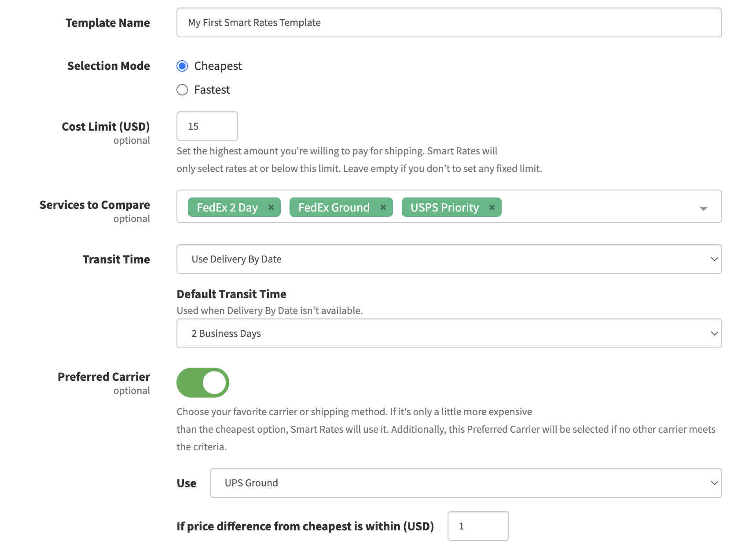The image size is (756, 555).
Task: Open the preferred carrier Use dropdown
Action: 466,483
